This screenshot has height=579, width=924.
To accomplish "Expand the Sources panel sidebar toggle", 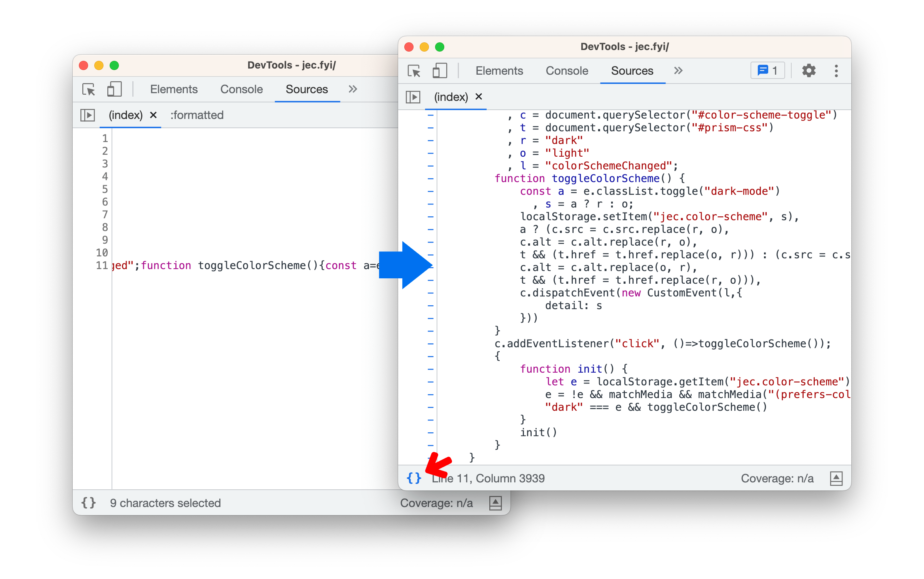I will tap(413, 96).
